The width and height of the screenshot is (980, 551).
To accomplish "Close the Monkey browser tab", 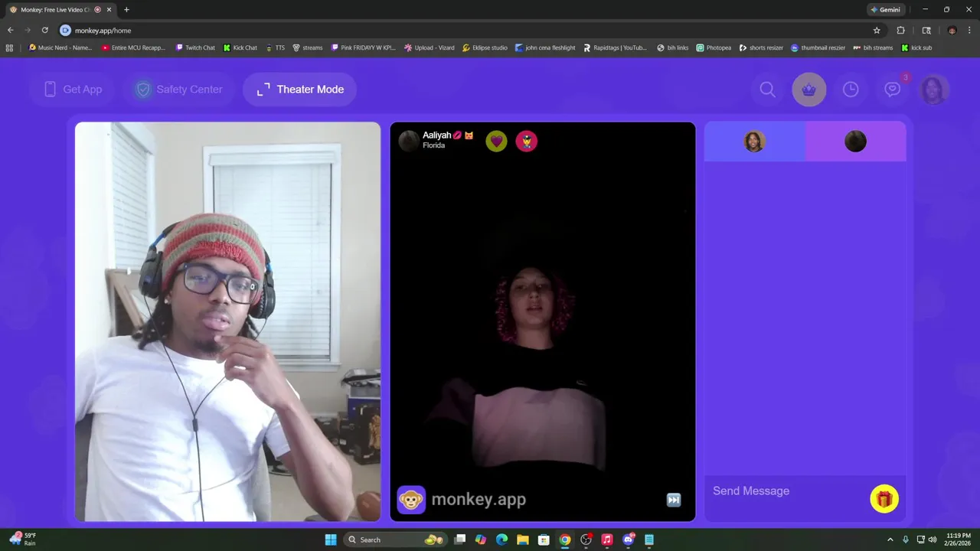I will pyautogui.click(x=109, y=10).
